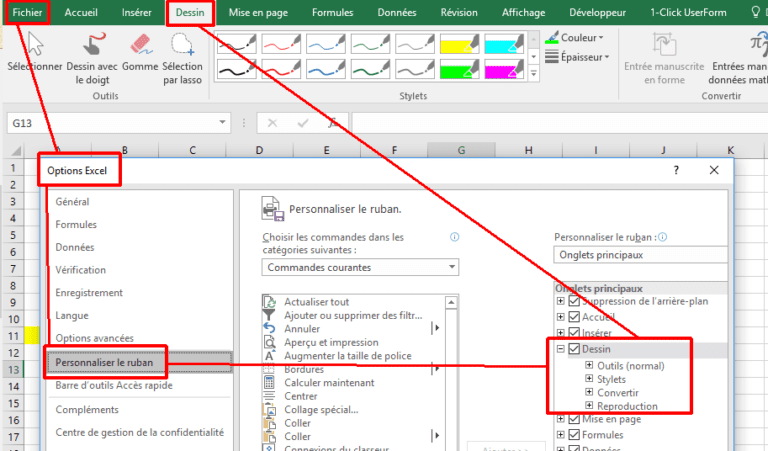Select the Calculer maintenant calculator icon

269,382
